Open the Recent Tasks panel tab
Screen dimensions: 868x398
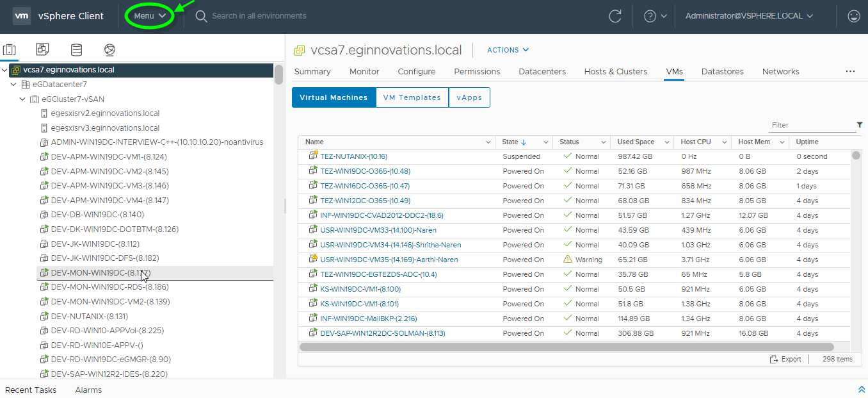click(31, 390)
